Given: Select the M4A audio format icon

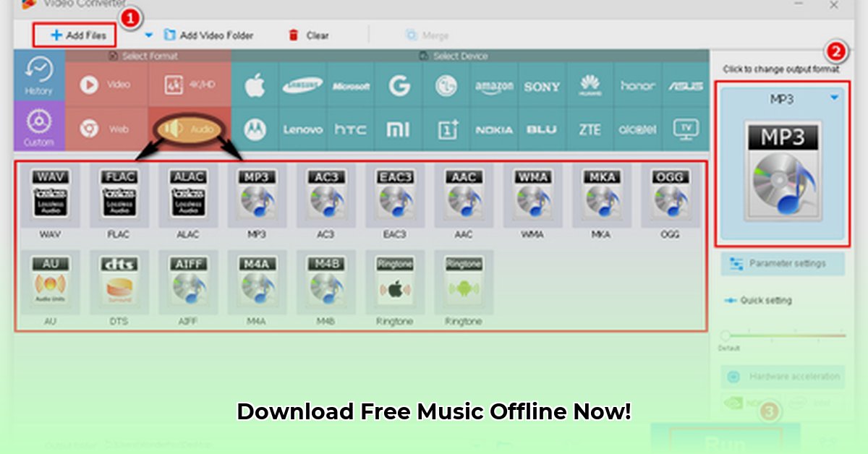Looking at the screenshot, I should point(257,282).
